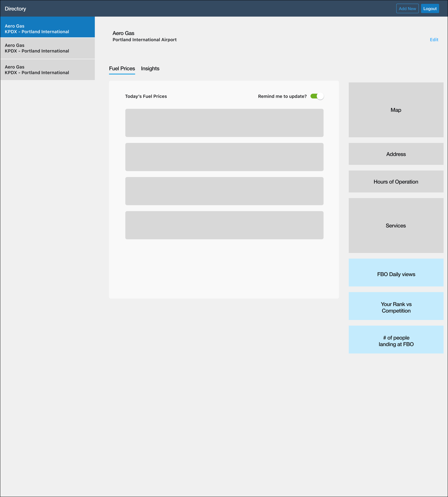Open the Address panel

click(396, 154)
